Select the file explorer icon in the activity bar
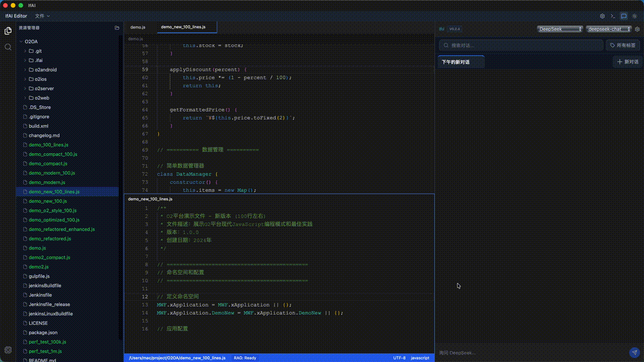 (x=8, y=31)
